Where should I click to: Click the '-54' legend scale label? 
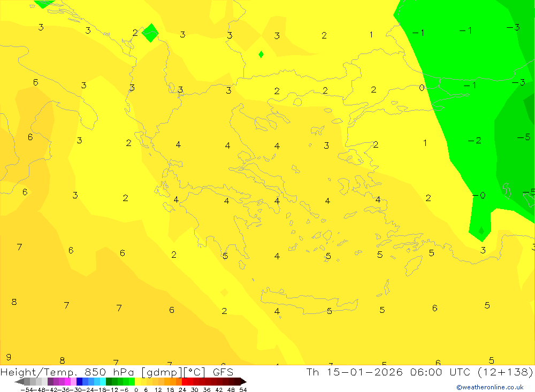[27, 390]
